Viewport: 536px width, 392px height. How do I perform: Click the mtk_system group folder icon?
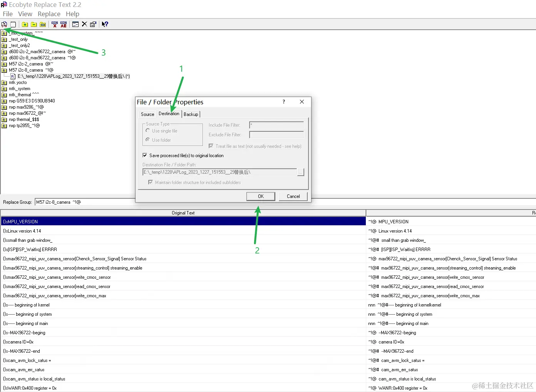[4, 89]
